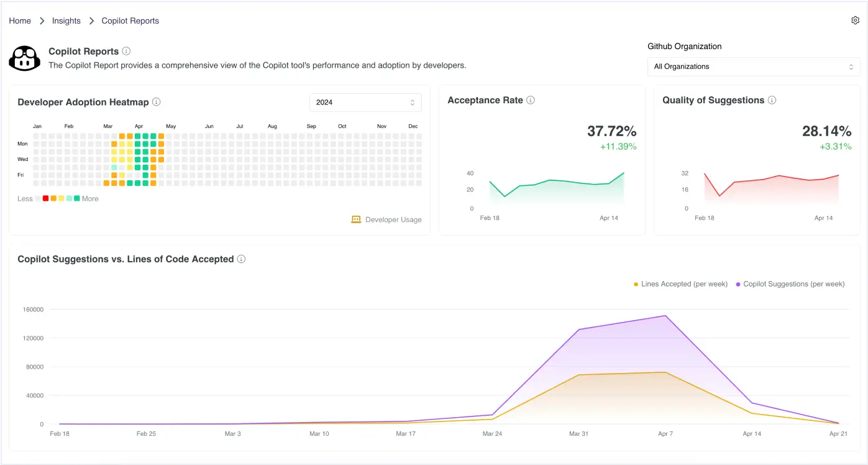The height and width of the screenshot is (465, 868).
Task: Click the Copilot Reports breadcrumb link
Action: coord(130,21)
